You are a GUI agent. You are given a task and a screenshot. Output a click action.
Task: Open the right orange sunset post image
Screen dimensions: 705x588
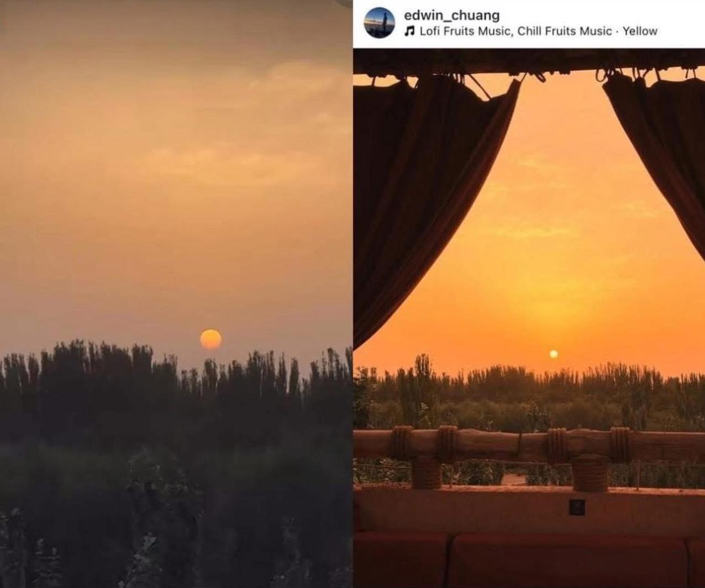coord(529,318)
